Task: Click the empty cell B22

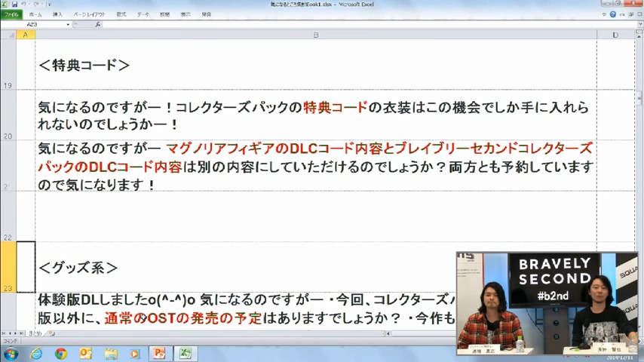Action: click(316, 216)
